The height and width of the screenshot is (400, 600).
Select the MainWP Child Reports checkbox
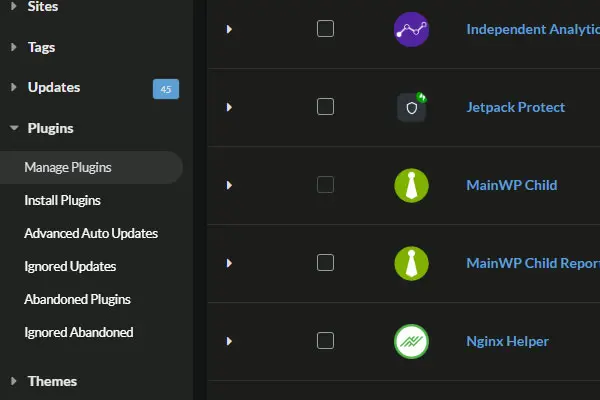pyautogui.click(x=325, y=263)
